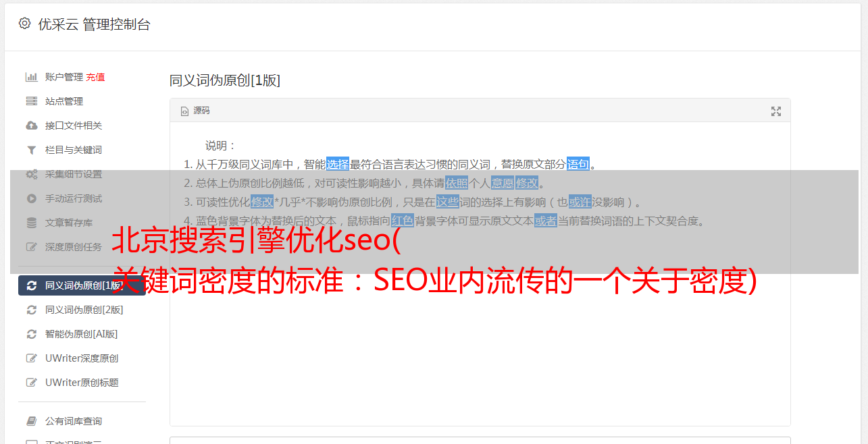The image size is (868, 444).
Task: Open 同义词伪原创[1版] menu item
Action: click(x=82, y=285)
